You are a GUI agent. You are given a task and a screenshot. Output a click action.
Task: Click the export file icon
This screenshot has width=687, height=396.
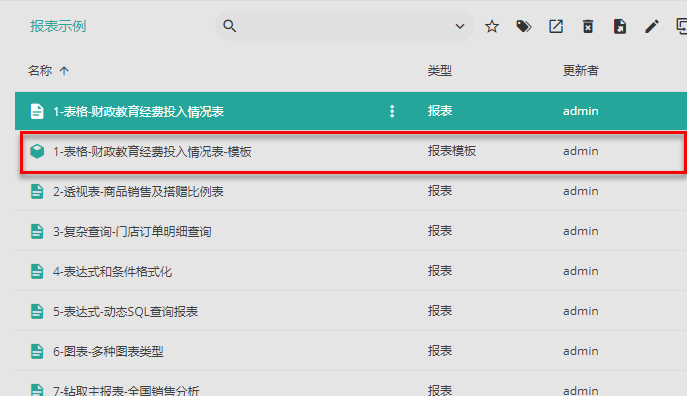[620, 26]
